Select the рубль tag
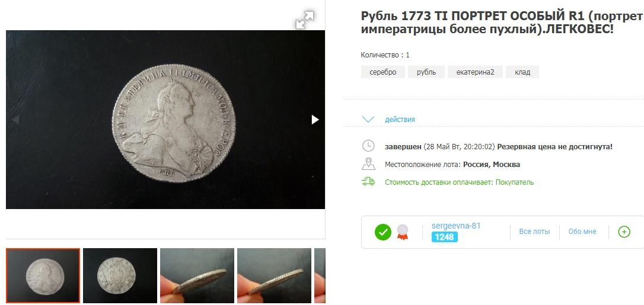Screen dimensions: 644x305 coord(426,72)
